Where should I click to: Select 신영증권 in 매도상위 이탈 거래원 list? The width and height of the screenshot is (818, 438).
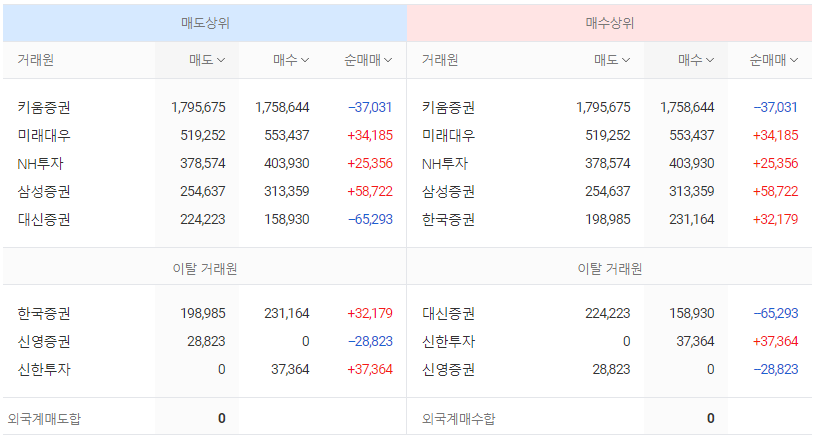click(x=44, y=342)
